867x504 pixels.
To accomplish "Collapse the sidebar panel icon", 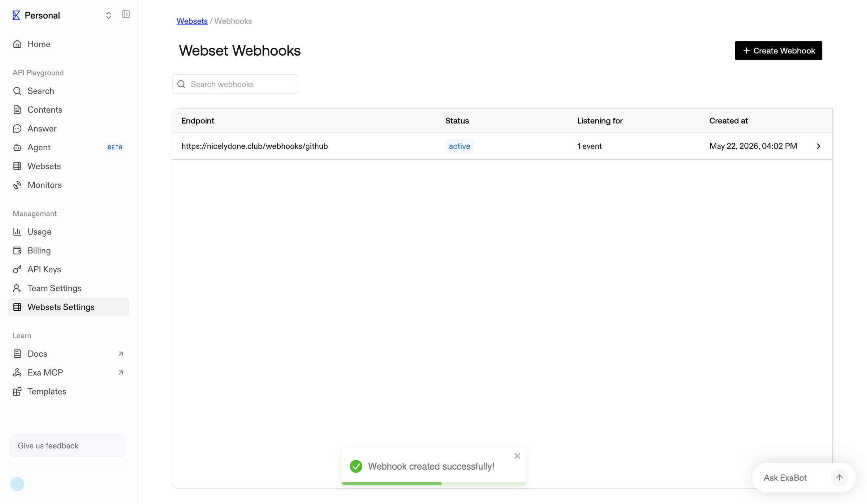I will tap(126, 14).
